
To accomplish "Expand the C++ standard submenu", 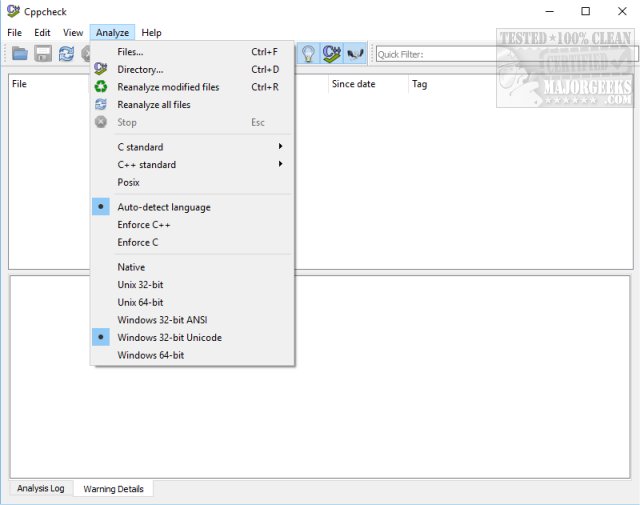I will 192,165.
